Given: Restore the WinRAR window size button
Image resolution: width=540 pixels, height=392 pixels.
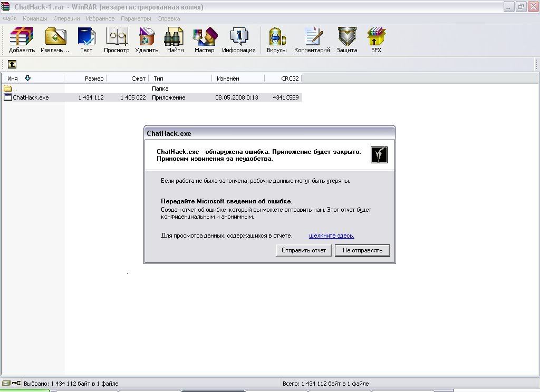Looking at the screenshot, I should (521, 6).
